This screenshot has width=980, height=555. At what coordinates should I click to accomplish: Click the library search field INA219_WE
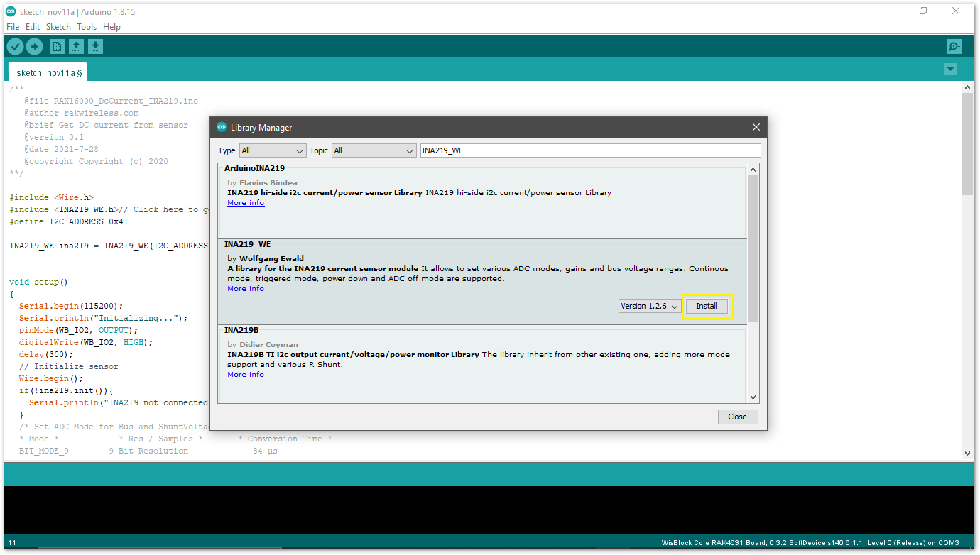590,150
